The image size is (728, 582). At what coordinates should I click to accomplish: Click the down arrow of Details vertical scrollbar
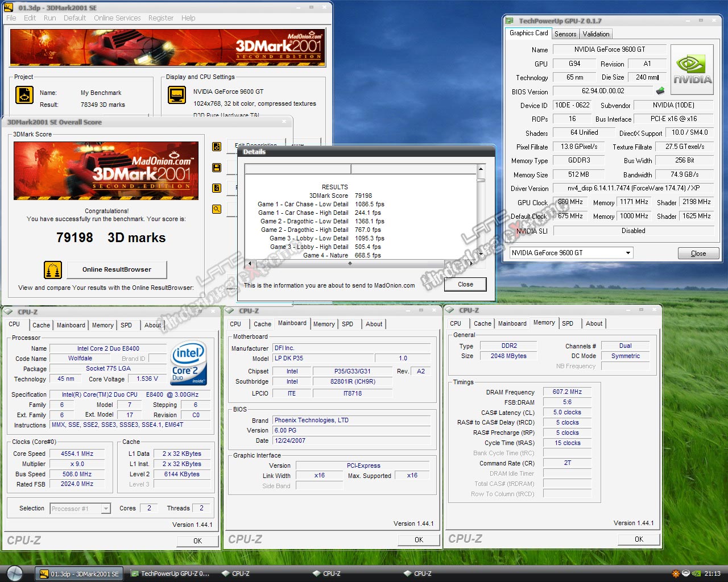coord(481,254)
